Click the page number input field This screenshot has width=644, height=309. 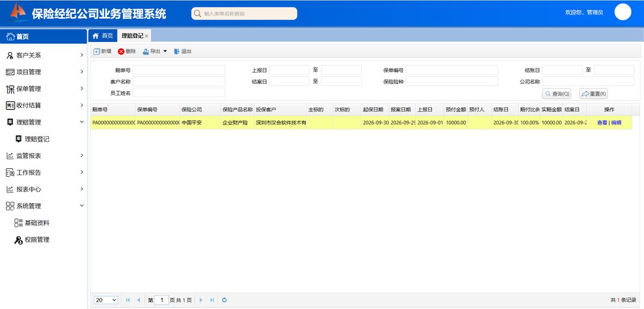pyautogui.click(x=162, y=300)
